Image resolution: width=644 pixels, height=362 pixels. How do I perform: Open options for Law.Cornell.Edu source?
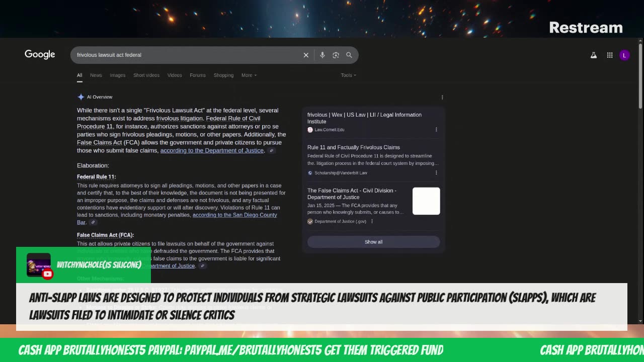[436, 130]
